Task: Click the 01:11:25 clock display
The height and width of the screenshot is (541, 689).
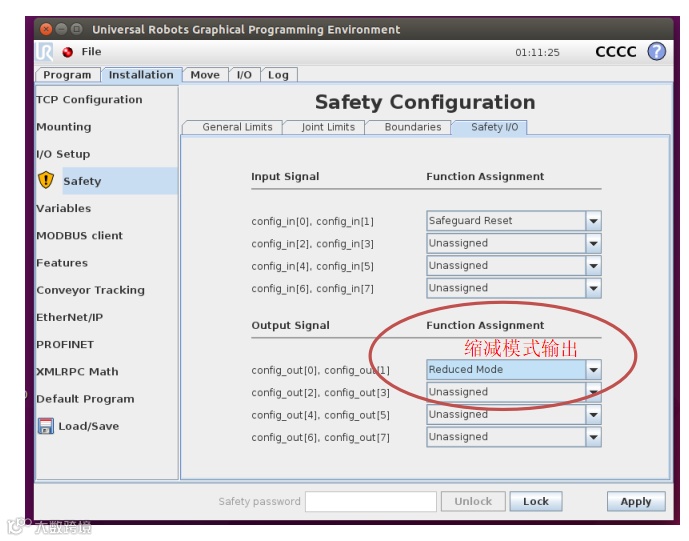Action: tap(537, 53)
